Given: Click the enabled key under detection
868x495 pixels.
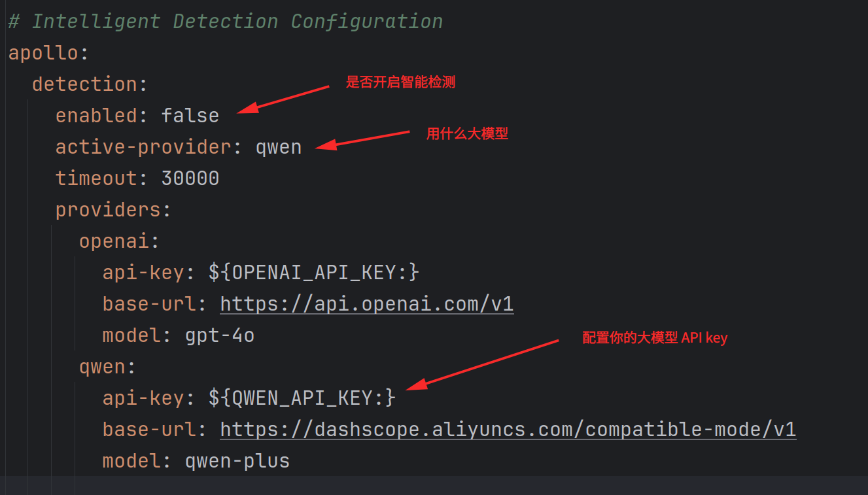Looking at the screenshot, I should 96,116.
